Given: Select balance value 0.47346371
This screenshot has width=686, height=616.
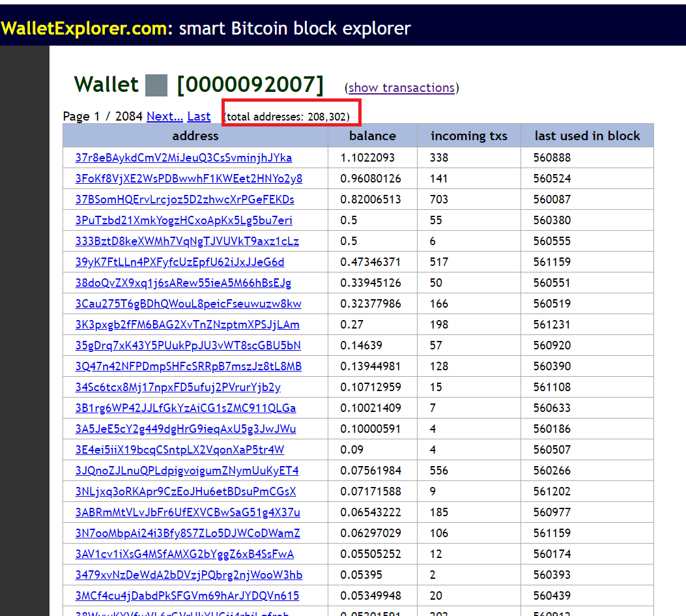Looking at the screenshot, I should pyautogui.click(x=371, y=262).
